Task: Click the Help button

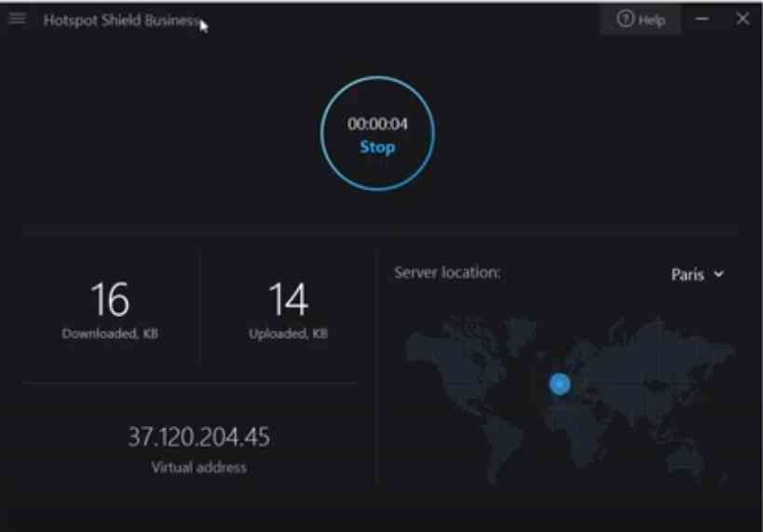Action: pos(640,20)
